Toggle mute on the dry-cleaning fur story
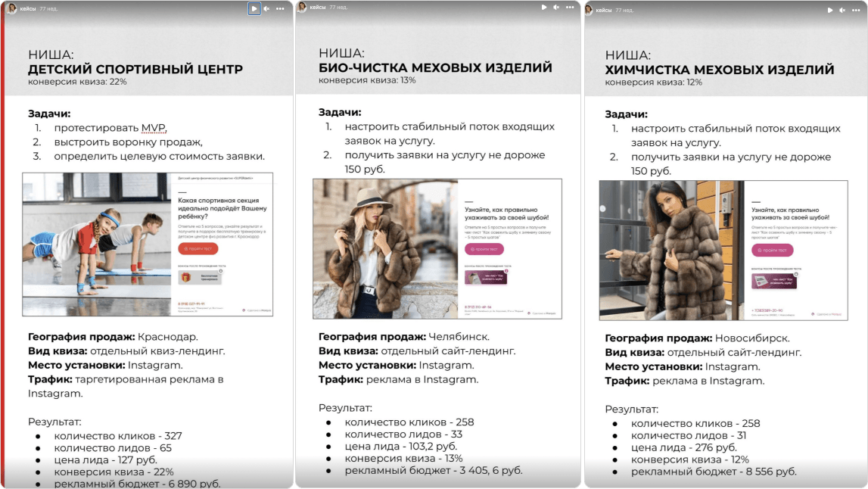 843,10
